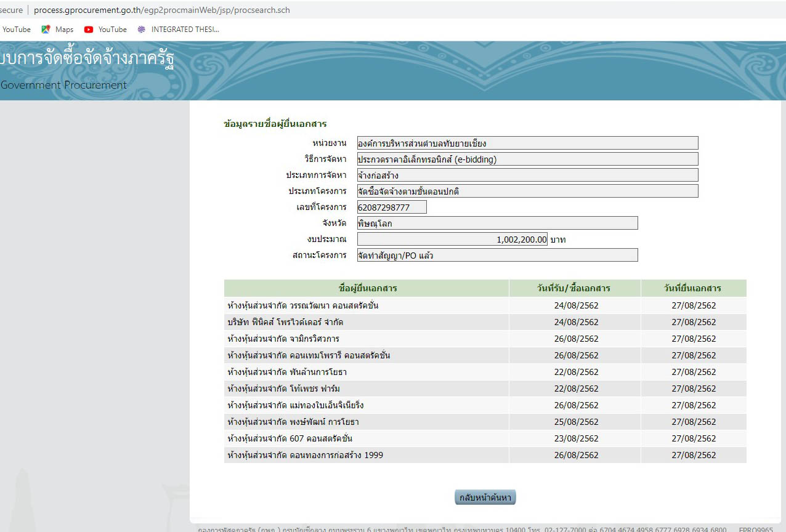Click the ประเภทการจัดหา field showing จ้างก่อสร้าง

pos(527,175)
